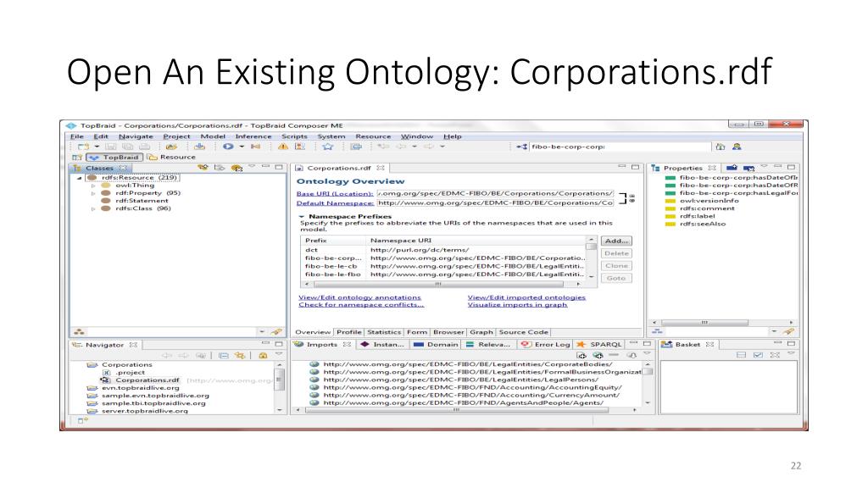Image resolution: width=868 pixels, height=488 pixels.
Task: Click the checkmark icon in Basket toolbar
Action: coord(758,355)
